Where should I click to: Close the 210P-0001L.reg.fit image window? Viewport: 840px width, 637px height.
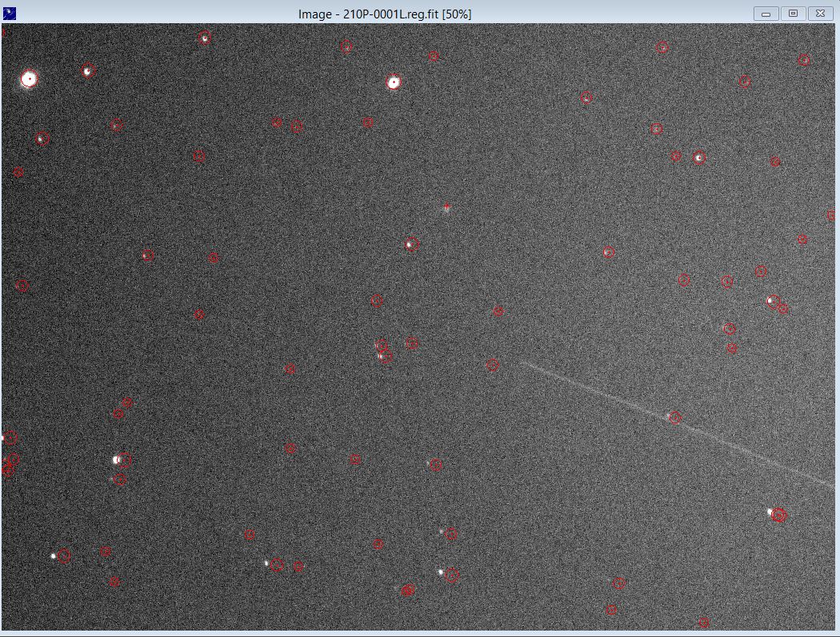click(x=819, y=13)
